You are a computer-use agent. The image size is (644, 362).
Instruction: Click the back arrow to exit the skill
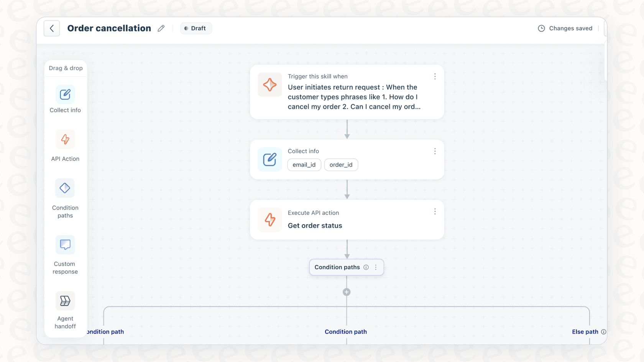point(52,28)
